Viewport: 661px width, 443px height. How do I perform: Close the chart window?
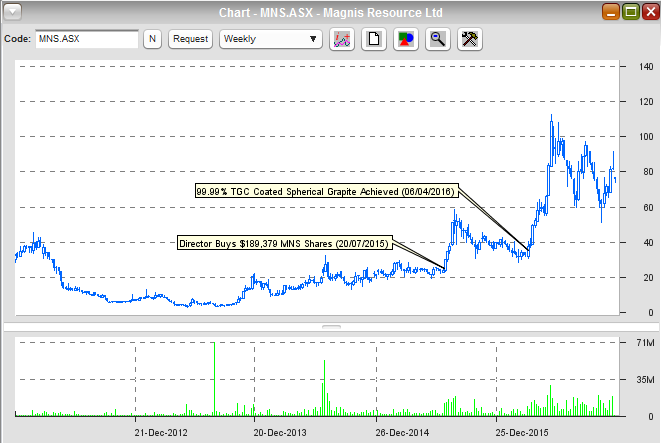coord(650,11)
